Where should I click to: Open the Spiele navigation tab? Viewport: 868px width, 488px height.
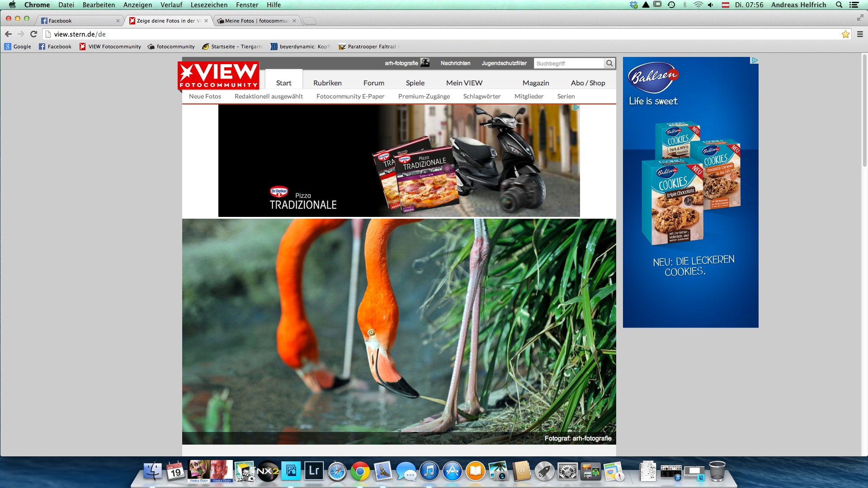[415, 83]
